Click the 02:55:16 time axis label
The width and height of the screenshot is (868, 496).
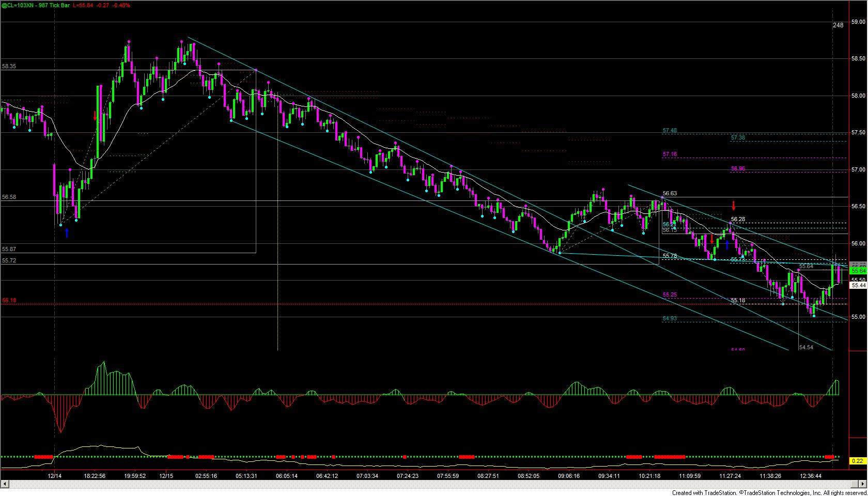pyautogui.click(x=206, y=475)
